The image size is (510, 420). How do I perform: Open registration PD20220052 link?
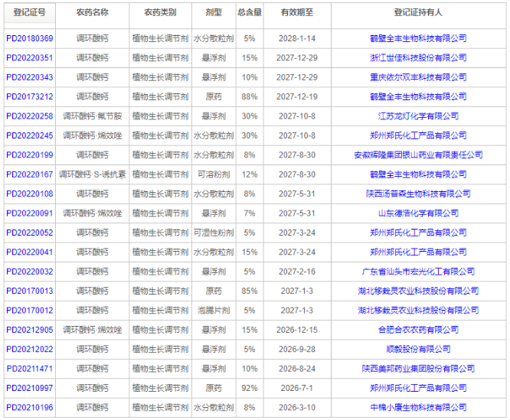[30, 233]
